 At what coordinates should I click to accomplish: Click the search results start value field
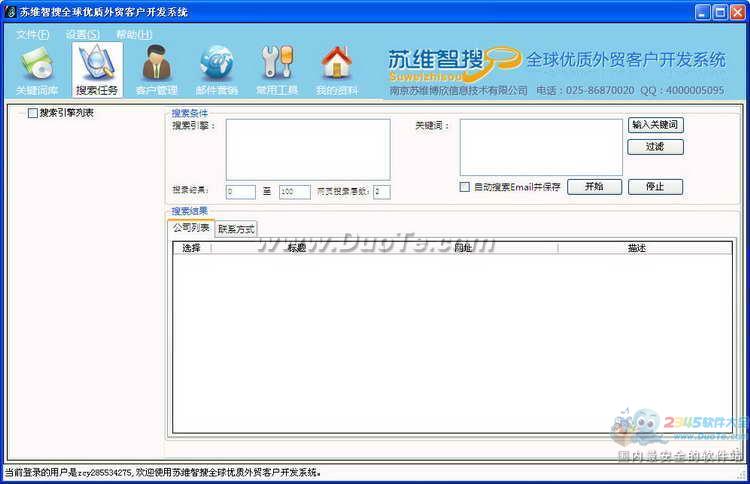tap(241, 192)
